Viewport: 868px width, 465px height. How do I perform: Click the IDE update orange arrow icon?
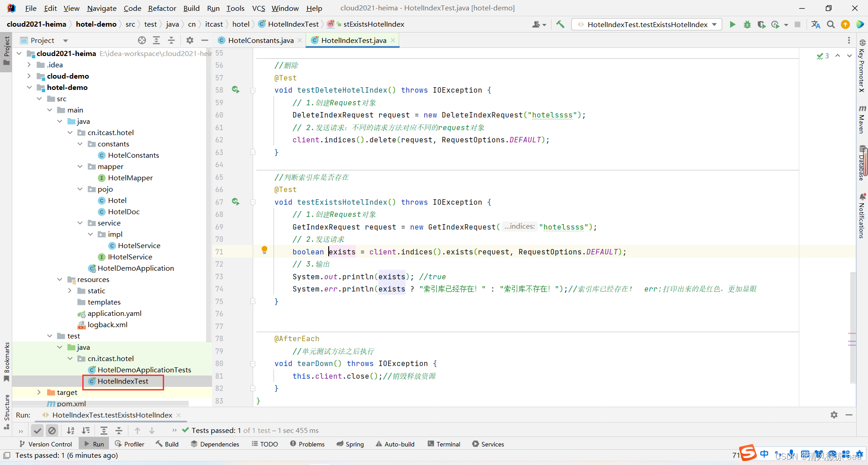[x=845, y=24]
